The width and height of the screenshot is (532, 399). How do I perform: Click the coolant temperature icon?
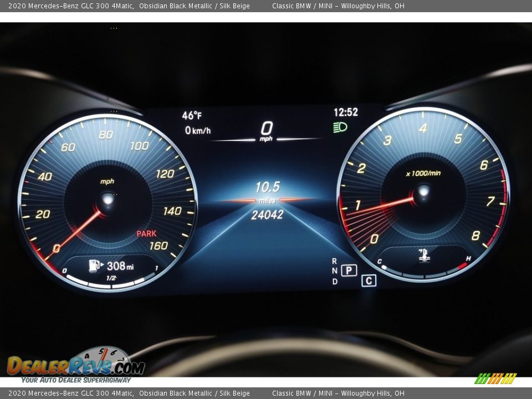[423, 255]
